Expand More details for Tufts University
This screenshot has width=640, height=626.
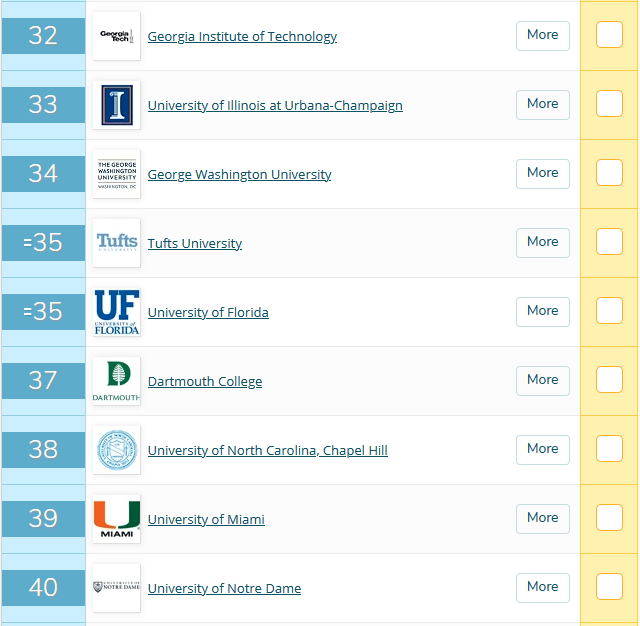click(543, 242)
